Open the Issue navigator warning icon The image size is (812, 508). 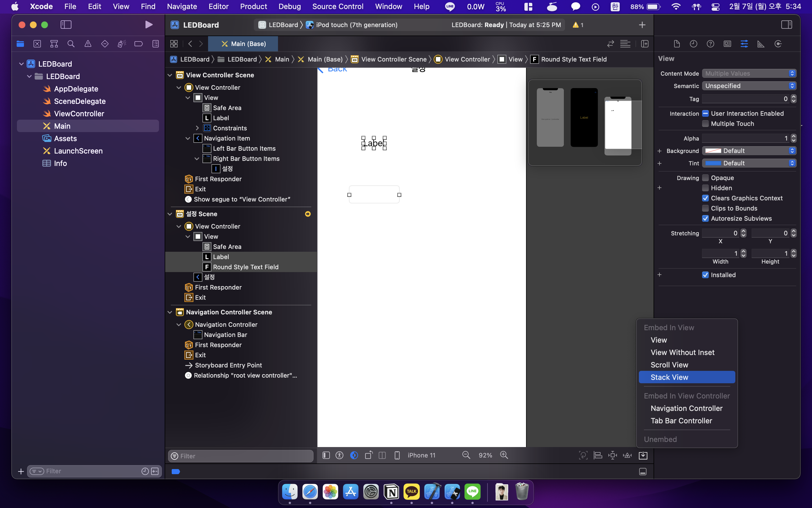(88, 44)
